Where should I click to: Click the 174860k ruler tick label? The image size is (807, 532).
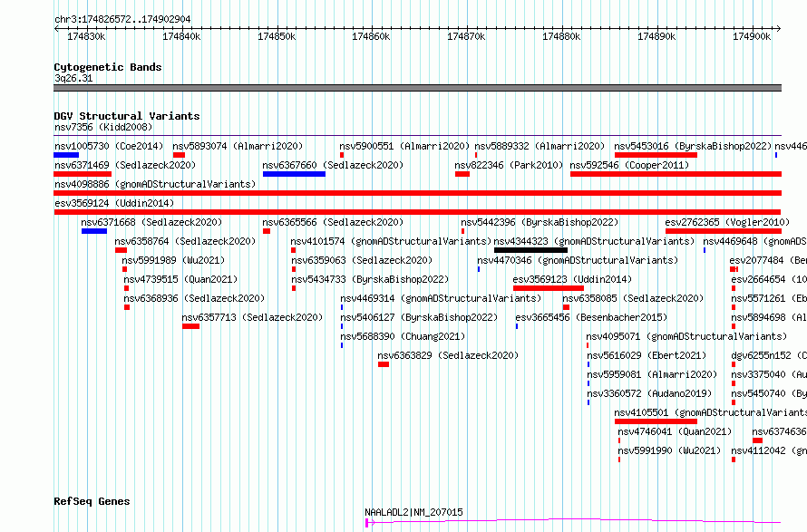pos(371,36)
